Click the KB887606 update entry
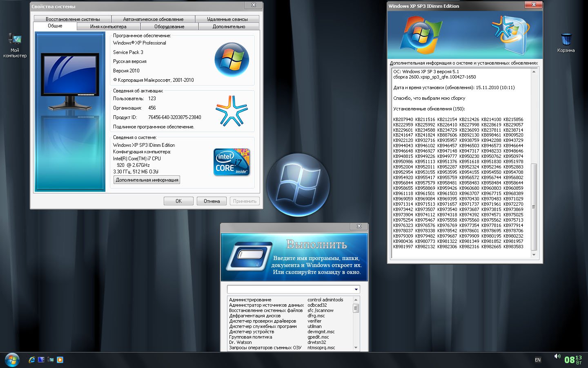The width and height of the screenshot is (588, 368). (x=447, y=135)
